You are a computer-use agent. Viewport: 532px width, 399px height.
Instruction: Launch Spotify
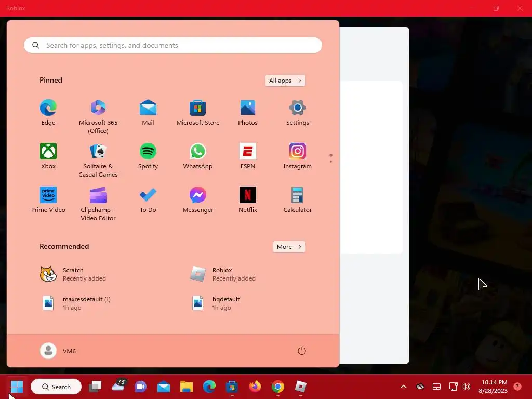coord(148,156)
